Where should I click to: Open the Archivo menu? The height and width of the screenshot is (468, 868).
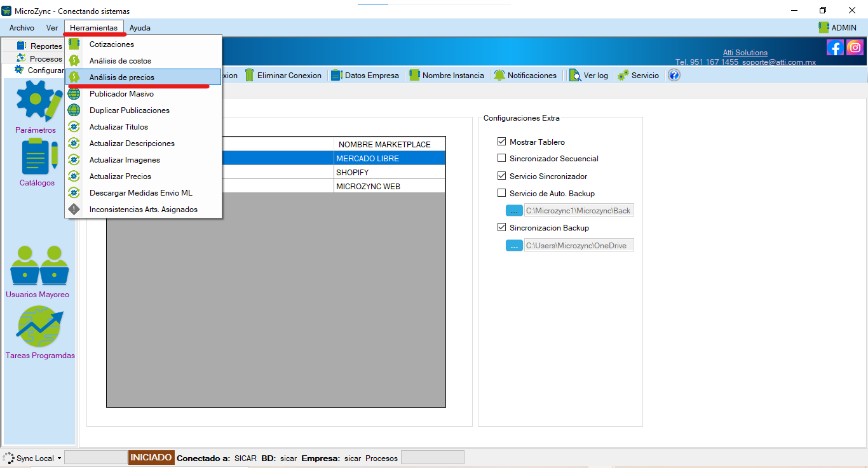[x=22, y=28]
